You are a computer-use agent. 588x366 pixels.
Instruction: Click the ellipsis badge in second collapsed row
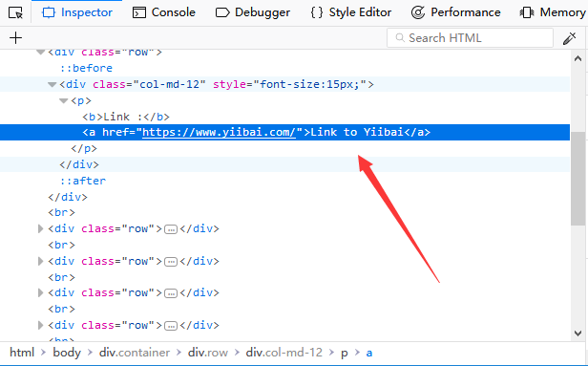pos(171,261)
